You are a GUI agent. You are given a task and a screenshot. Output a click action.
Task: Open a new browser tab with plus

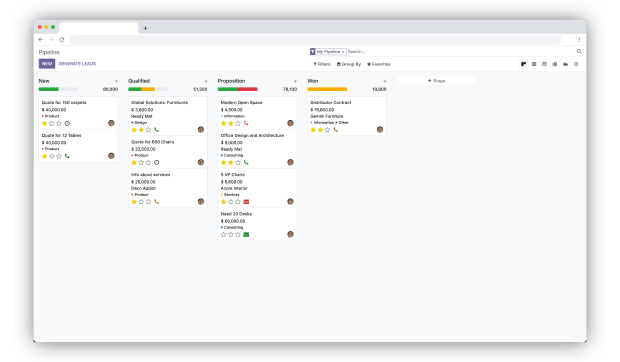tap(145, 28)
